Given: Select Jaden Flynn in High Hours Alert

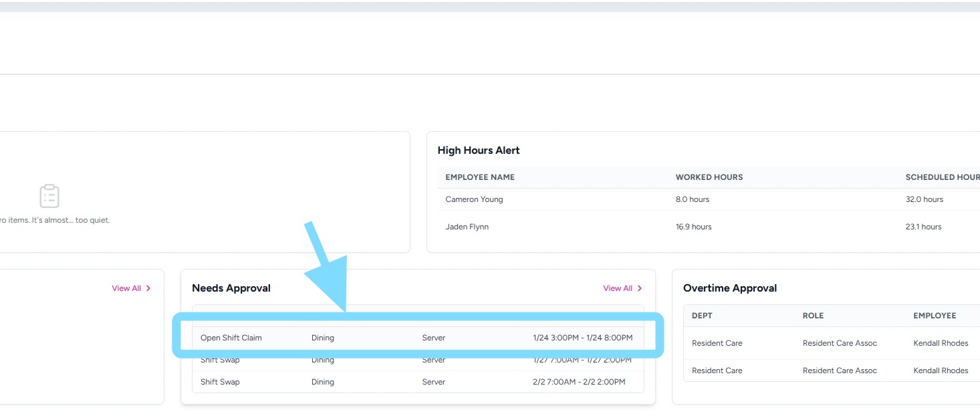Looking at the screenshot, I should 467,227.
